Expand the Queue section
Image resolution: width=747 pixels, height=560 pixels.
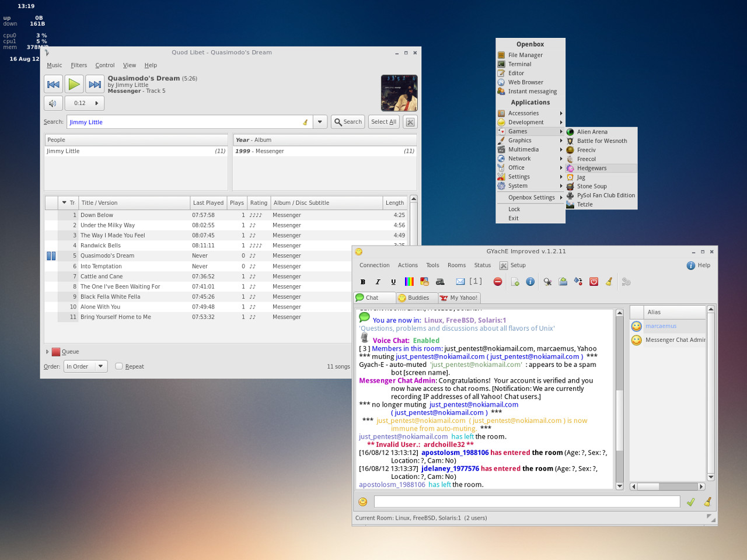(47, 352)
